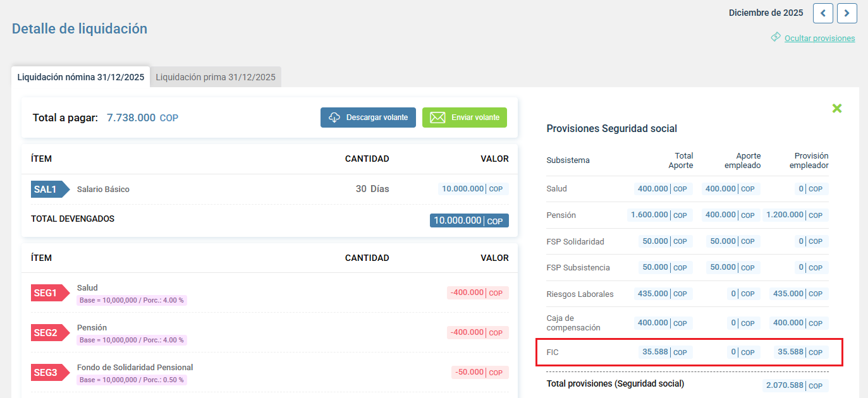Go to previous month arrow

coord(822,13)
